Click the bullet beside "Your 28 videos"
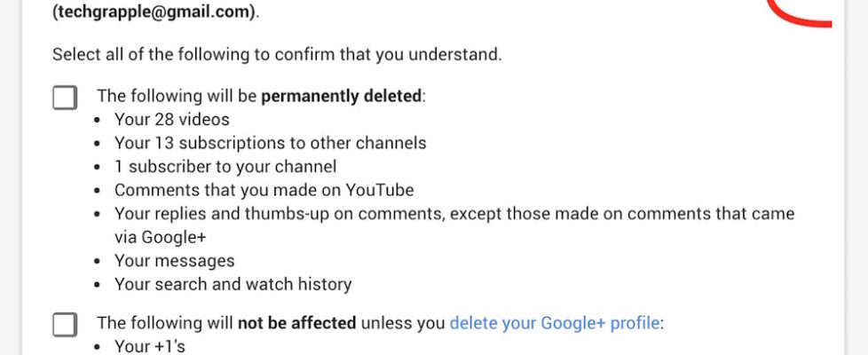This screenshot has height=355, width=868. [x=100, y=120]
